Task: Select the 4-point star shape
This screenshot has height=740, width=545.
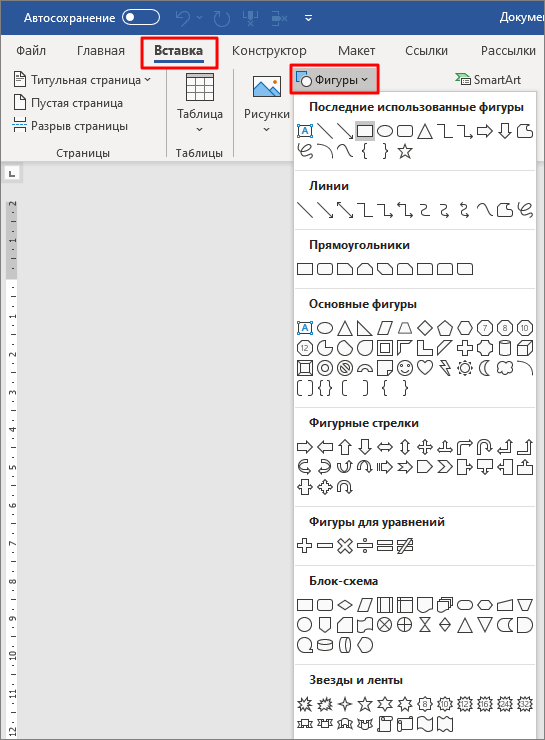Action: (345, 704)
